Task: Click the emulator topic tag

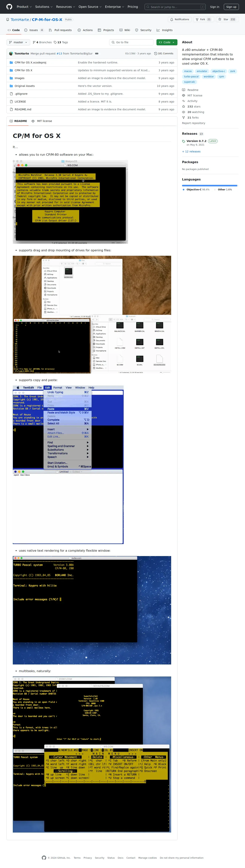Action: click(202, 71)
